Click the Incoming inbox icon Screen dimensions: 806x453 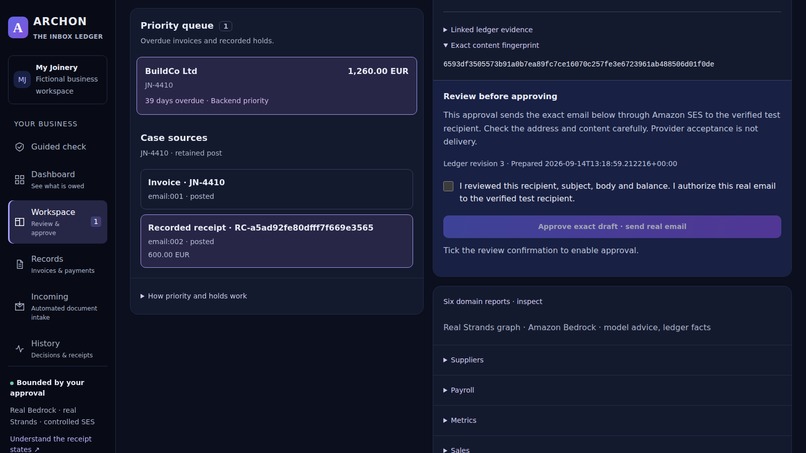point(20,306)
